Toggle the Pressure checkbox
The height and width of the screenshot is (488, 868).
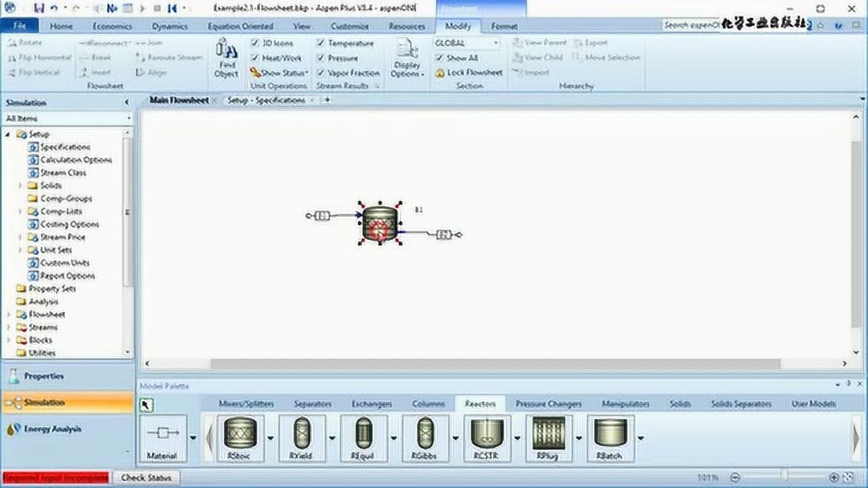pos(321,58)
